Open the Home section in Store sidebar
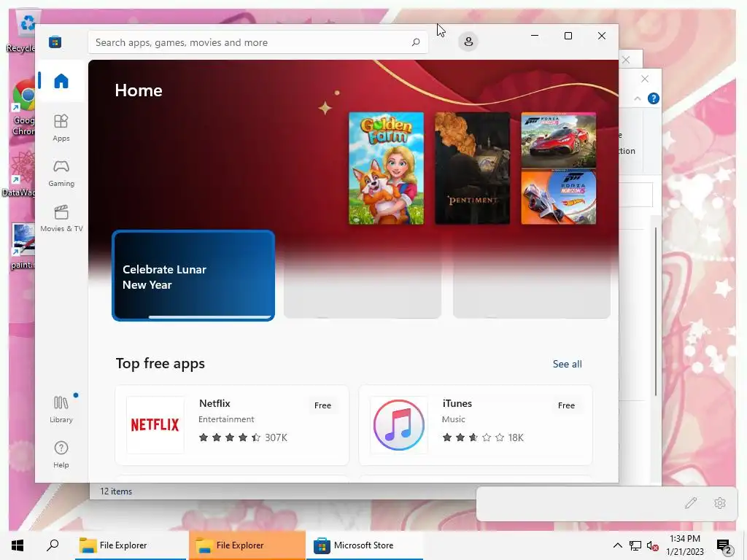Image resolution: width=747 pixels, height=560 pixels. coord(61,81)
